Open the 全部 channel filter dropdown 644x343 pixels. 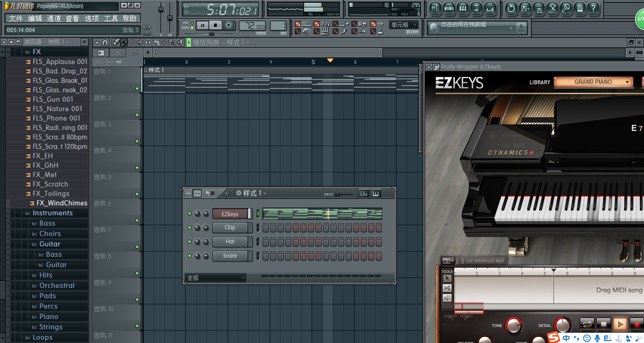click(216, 278)
